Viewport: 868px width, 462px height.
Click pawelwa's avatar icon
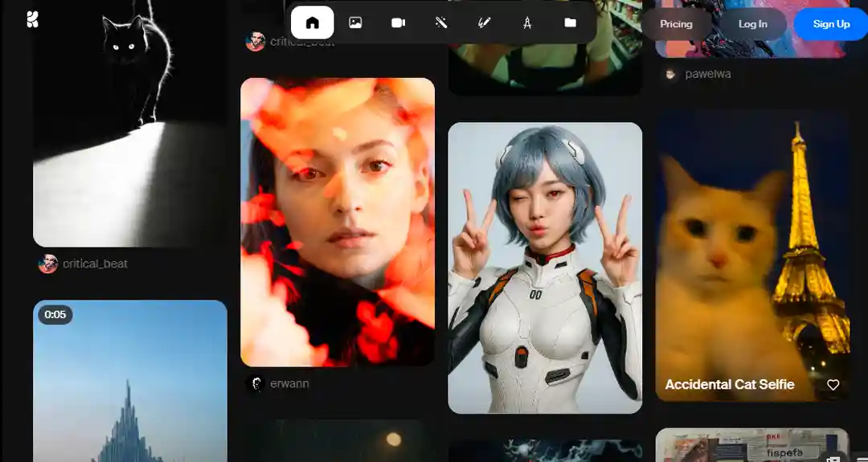click(x=670, y=74)
